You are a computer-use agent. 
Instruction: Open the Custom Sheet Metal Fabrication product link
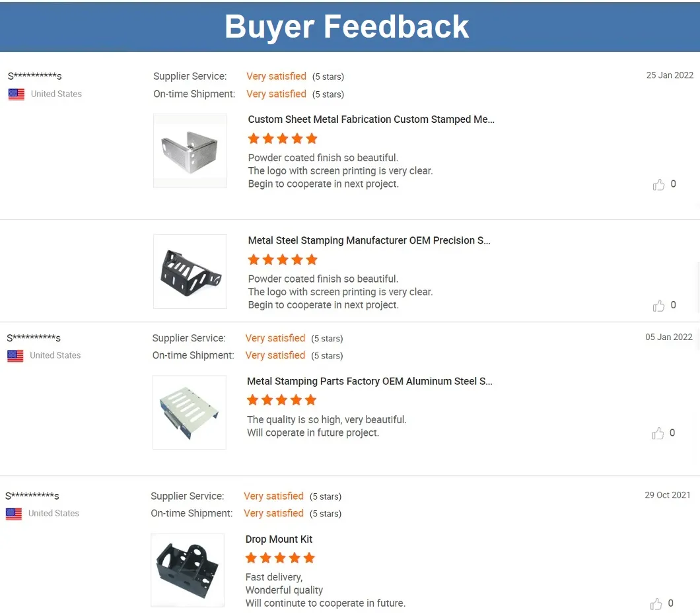[x=371, y=120]
